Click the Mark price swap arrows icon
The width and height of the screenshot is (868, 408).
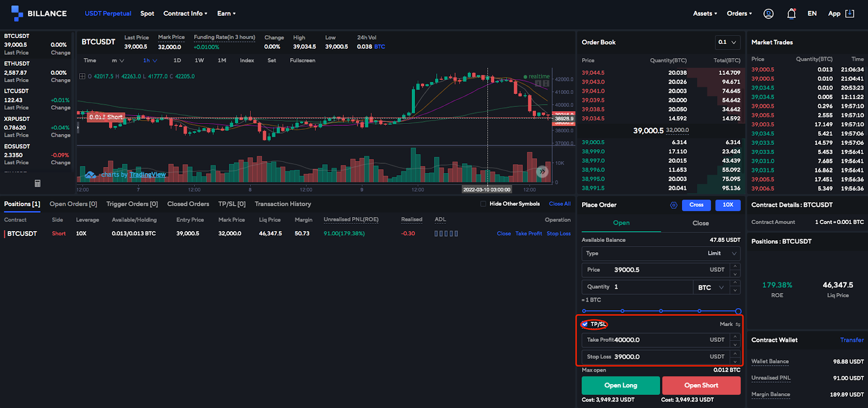point(738,324)
